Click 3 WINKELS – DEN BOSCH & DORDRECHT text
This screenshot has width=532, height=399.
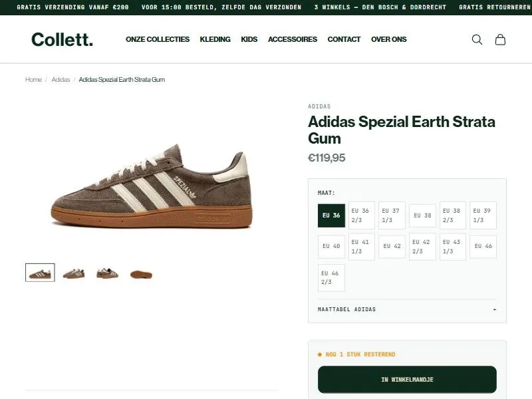tap(380, 7)
